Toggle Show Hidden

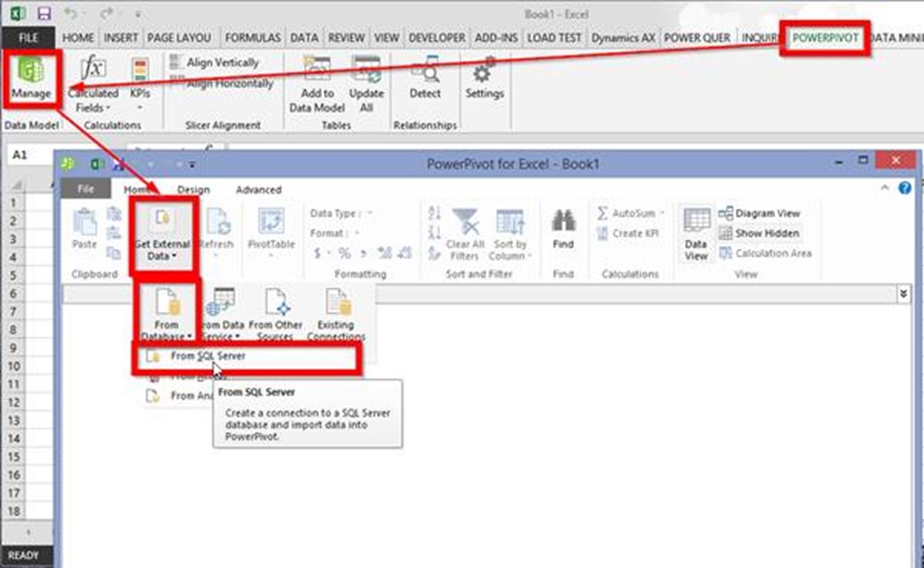coord(760,233)
